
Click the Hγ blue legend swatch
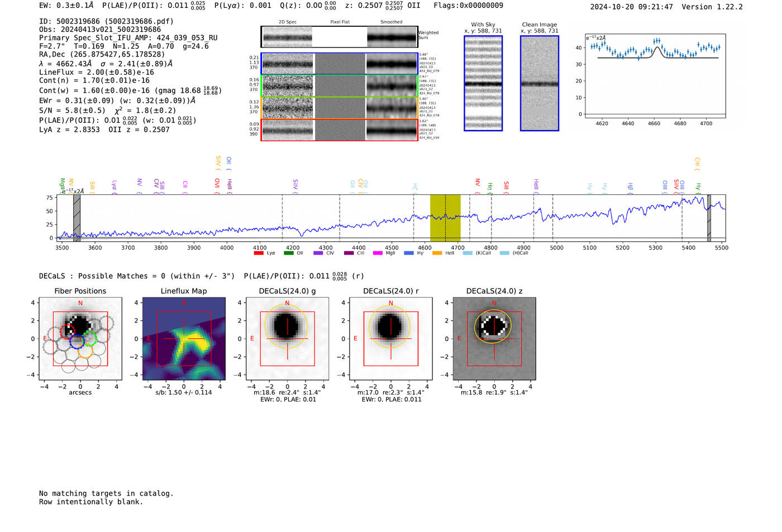[409, 253]
